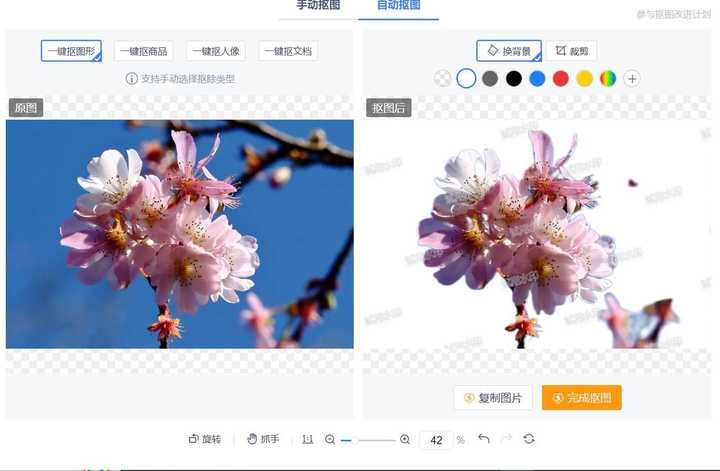Open the 裁剪 crop tool
Viewport: 720px width, 471px height.
(x=572, y=51)
